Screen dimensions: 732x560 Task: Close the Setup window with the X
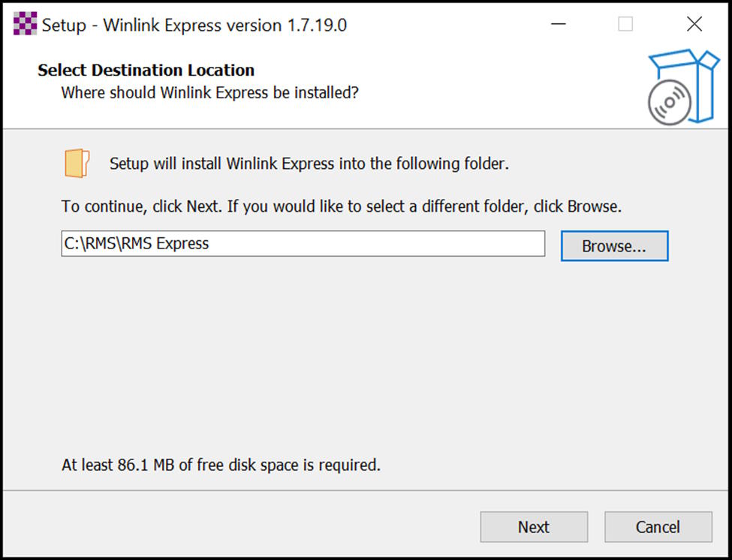coord(694,24)
